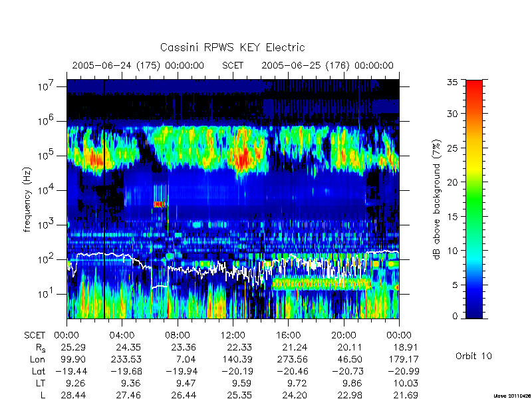The width and height of the screenshot is (532, 399).
Task: Select the end date '2005-06-25 (176) 00:00:00'
Action: click(x=327, y=65)
